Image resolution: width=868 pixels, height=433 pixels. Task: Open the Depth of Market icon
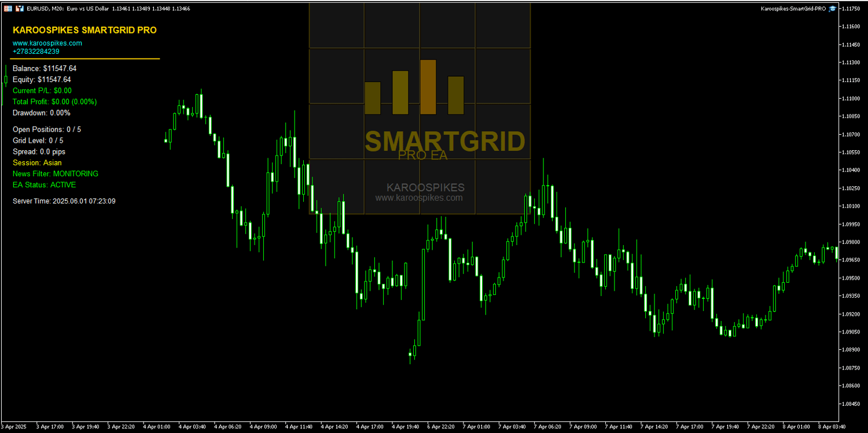click(x=20, y=9)
